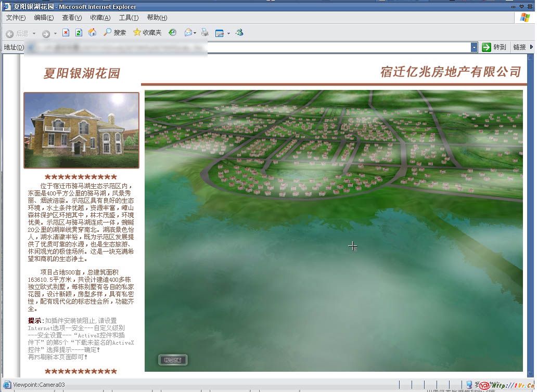Image resolution: width=537 pixels, height=392 pixels.
Task: Open the dropdown beside the Edit icon
Action: coord(228,33)
